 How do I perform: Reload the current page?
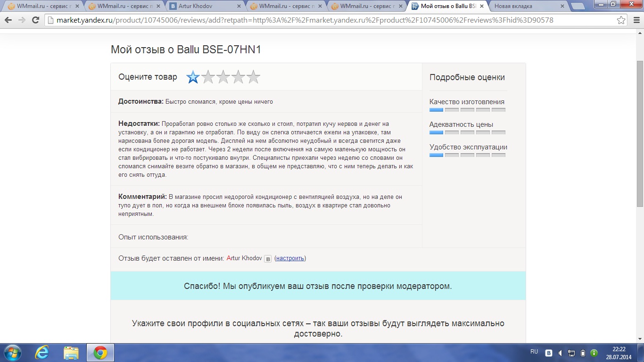click(x=35, y=20)
